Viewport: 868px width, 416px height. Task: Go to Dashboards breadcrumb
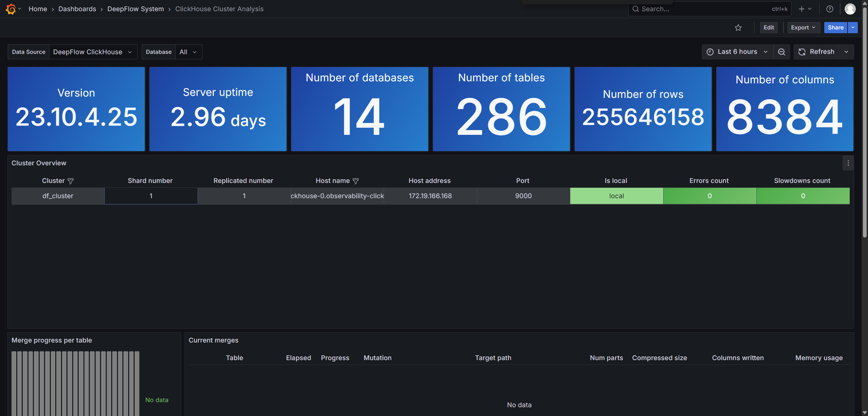tap(77, 9)
